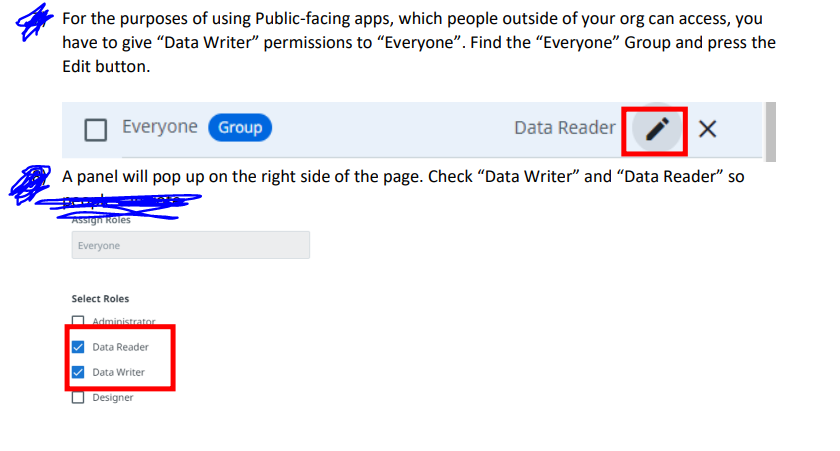840x451 pixels.
Task: Uncheck the Data Writer role checkbox
Action: click(x=78, y=372)
